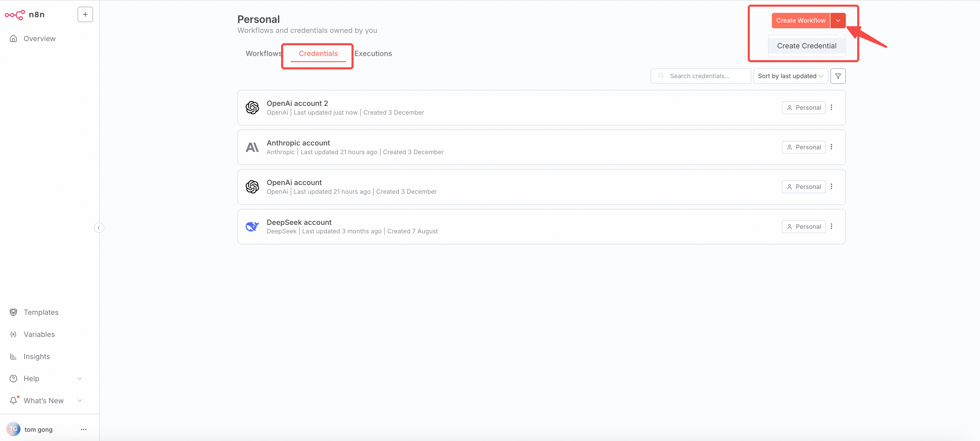The image size is (980, 441).
Task: Go to Insights in sidebar
Action: 36,356
